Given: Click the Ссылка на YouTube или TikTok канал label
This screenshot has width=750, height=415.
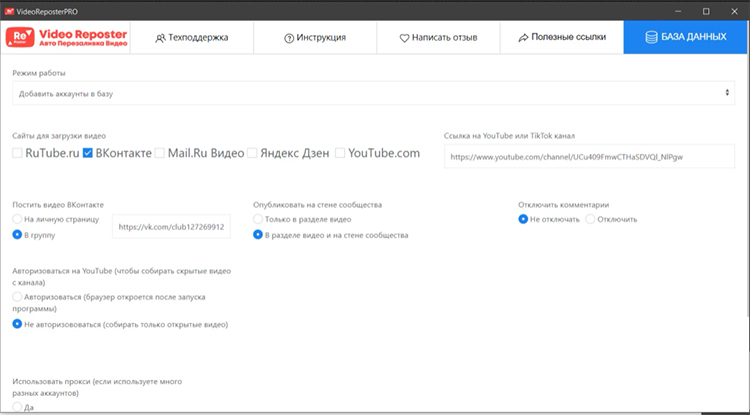Looking at the screenshot, I should pos(509,136).
